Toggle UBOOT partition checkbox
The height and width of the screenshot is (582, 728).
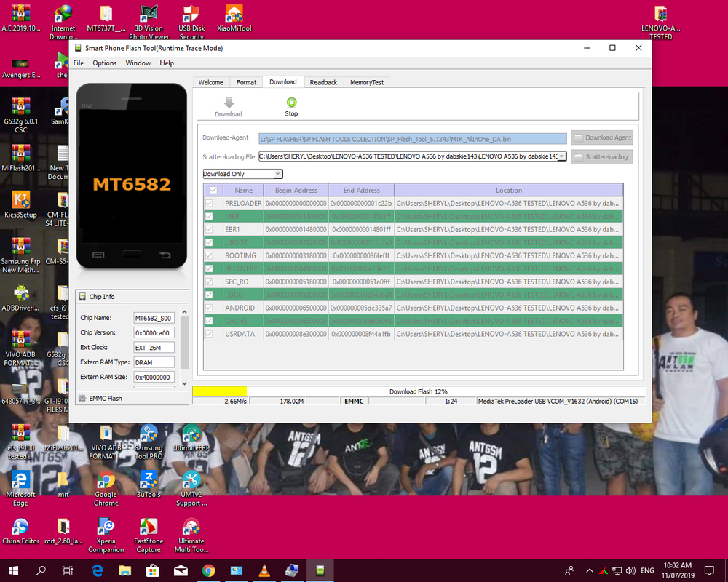tap(209, 242)
